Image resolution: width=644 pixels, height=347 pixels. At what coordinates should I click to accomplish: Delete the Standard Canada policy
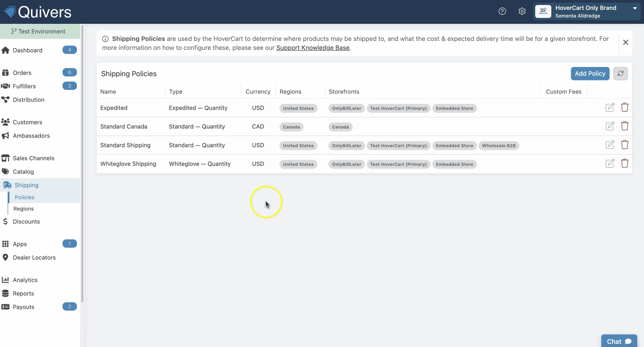(x=625, y=126)
